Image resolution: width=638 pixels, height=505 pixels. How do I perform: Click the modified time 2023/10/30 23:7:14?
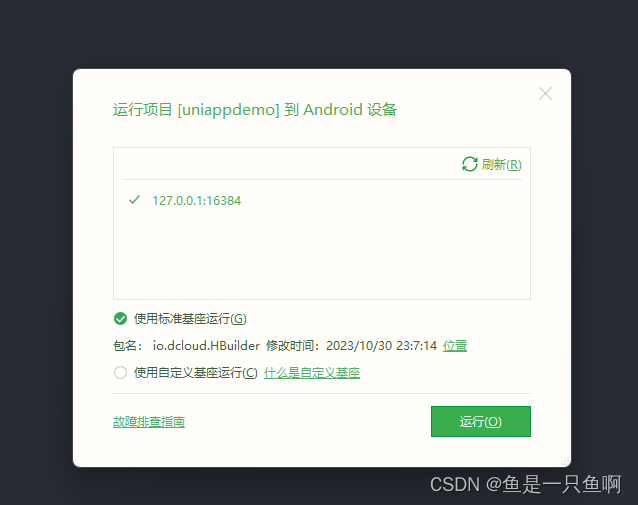381,345
